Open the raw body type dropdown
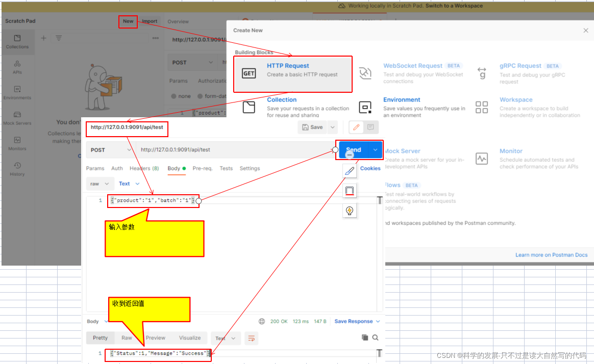 point(99,184)
